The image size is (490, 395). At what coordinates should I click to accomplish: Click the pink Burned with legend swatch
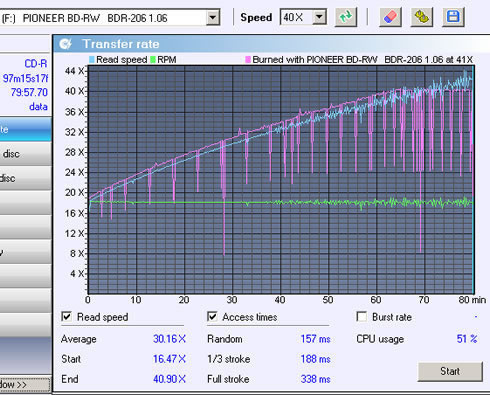(248, 60)
